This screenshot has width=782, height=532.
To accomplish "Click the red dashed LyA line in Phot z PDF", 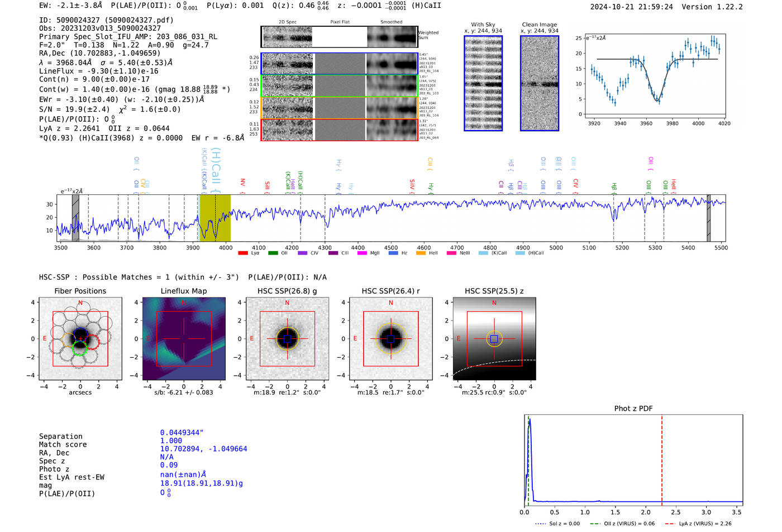I will (x=662, y=461).
